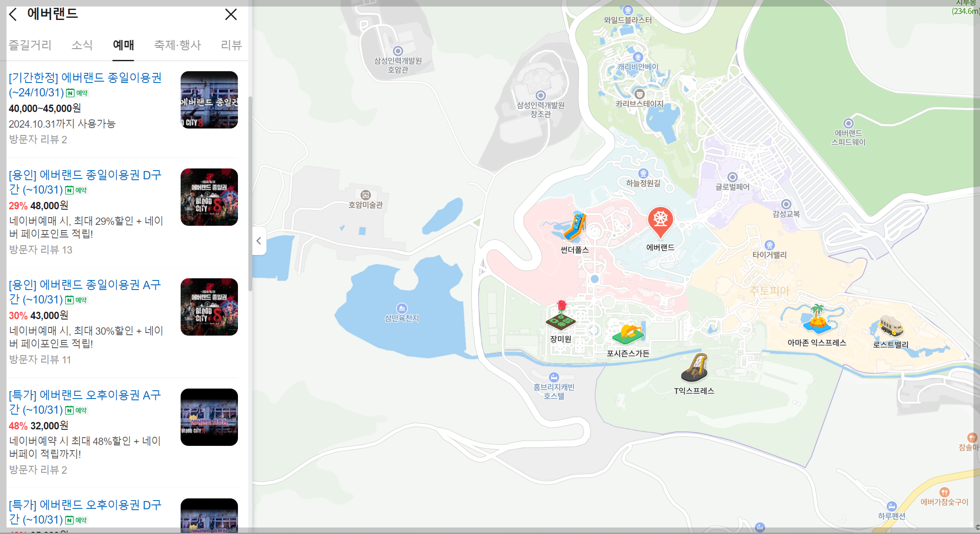This screenshot has width=980, height=534.
Task: Click the 캐리비안베이 marker icon
Action: (638, 57)
